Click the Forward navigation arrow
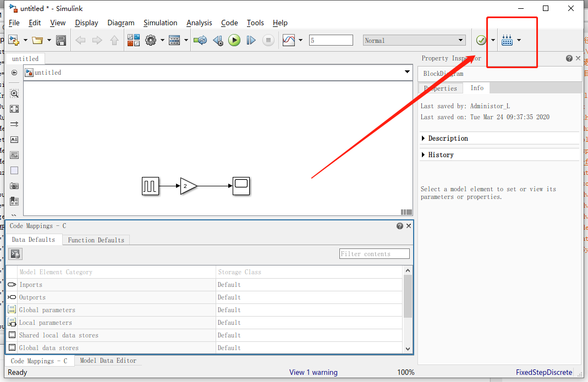 point(97,40)
